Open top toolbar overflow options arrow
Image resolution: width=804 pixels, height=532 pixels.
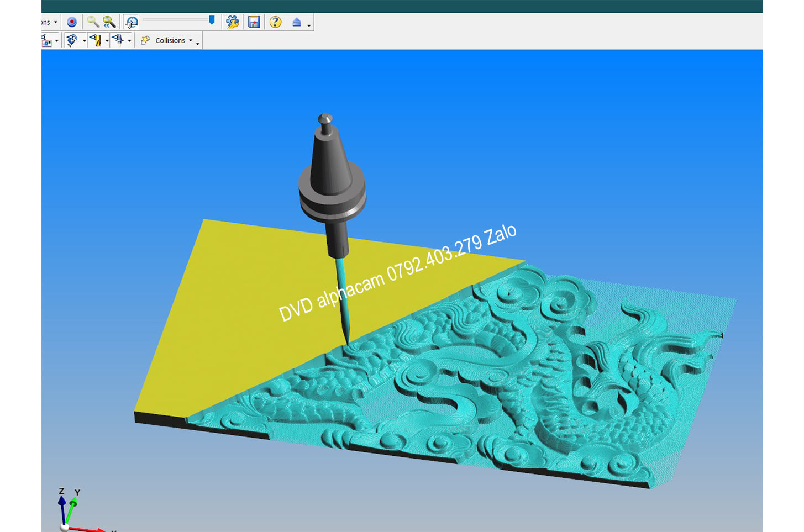point(309,25)
